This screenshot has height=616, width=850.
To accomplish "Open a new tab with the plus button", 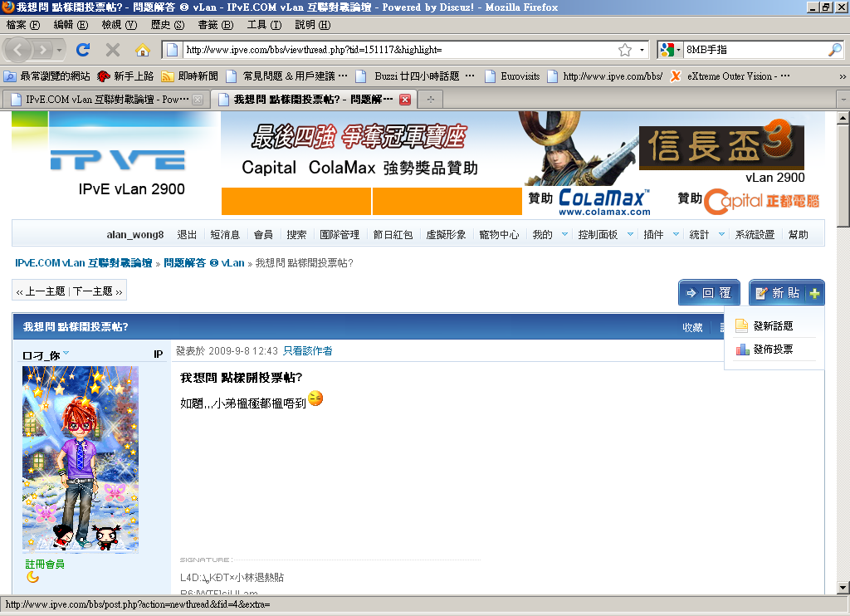I will click(431, 100).
